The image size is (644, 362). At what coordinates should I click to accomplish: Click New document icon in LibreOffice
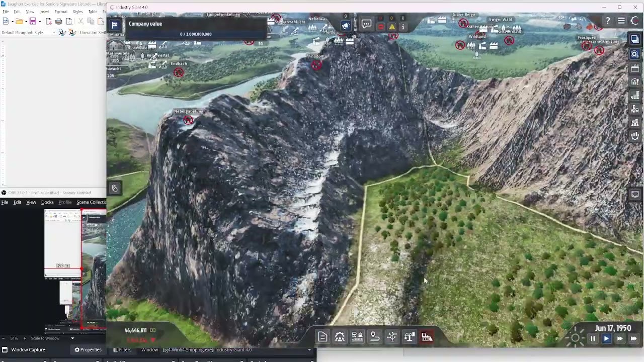[x=6, y=21]
